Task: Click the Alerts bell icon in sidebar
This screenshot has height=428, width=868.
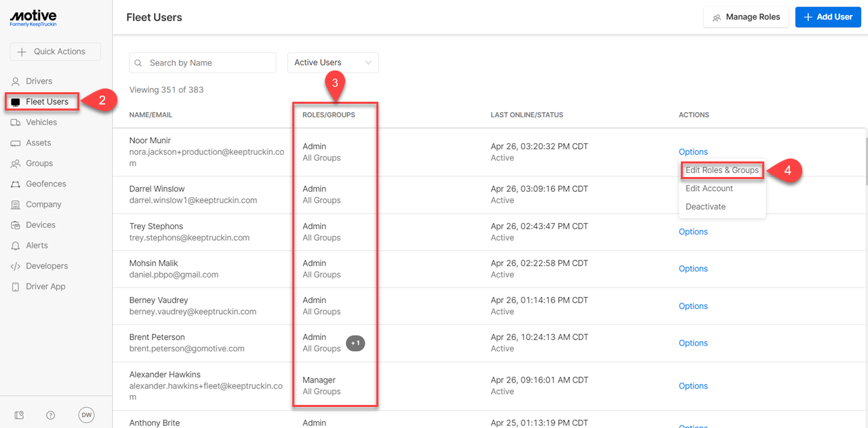Action: point(16,246)
